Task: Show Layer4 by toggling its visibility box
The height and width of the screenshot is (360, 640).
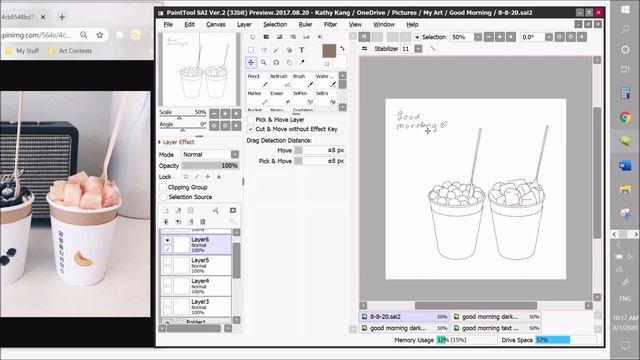Action: [x=167, y=282]
